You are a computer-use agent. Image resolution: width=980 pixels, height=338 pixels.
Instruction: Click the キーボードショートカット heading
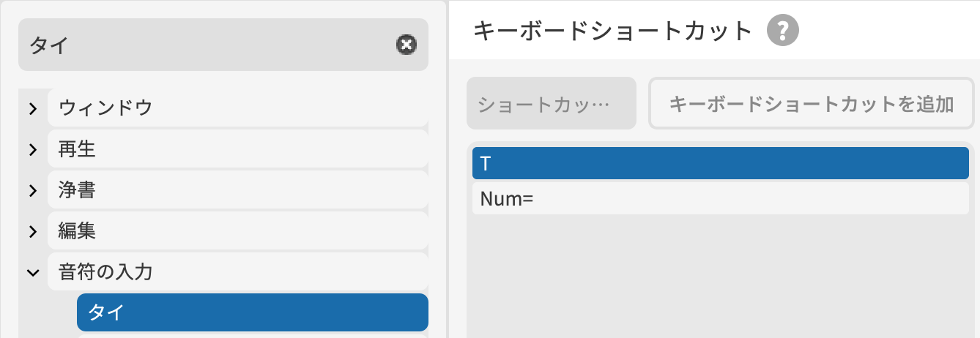coord(613,31)
